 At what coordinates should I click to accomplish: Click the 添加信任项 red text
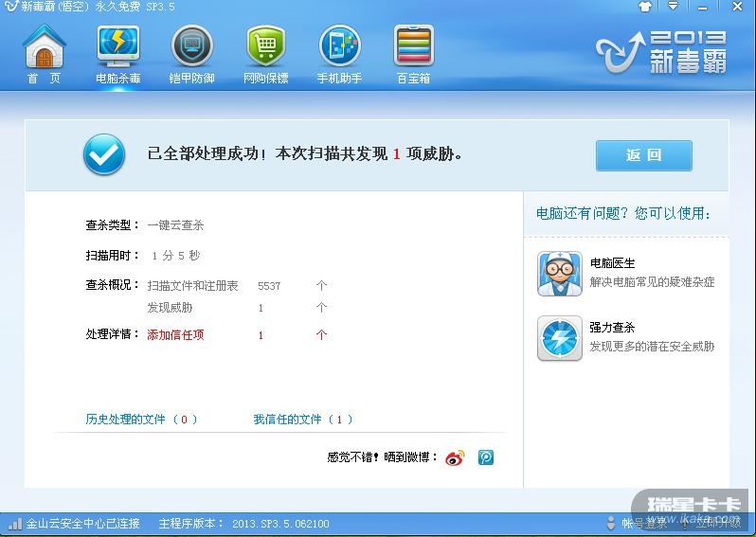(175, 334)
